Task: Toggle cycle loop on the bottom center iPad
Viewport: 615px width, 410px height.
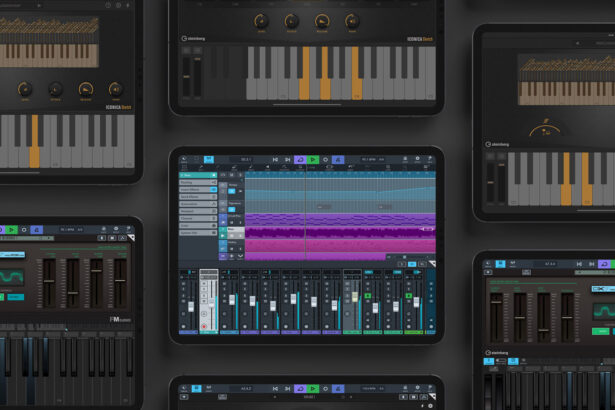Action: coord(300,388)
